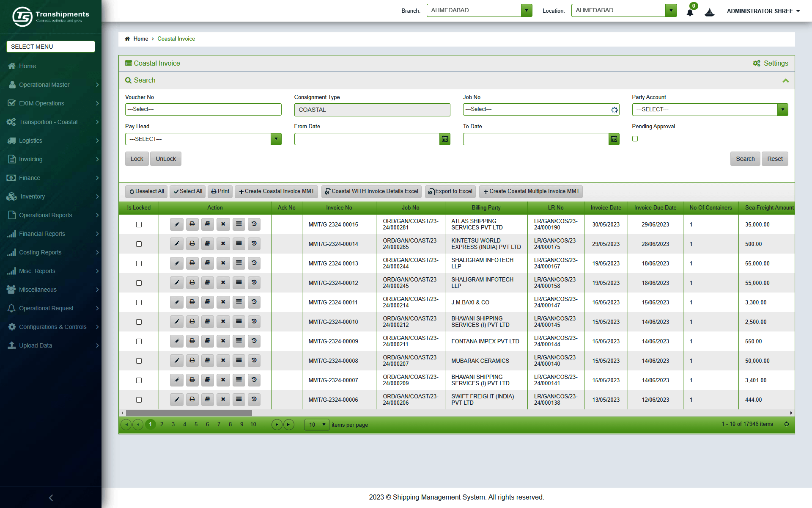Open the ledger book icon for MMT/G-2324-00013
The image size is (812, 508).
[x=207, y=263]
